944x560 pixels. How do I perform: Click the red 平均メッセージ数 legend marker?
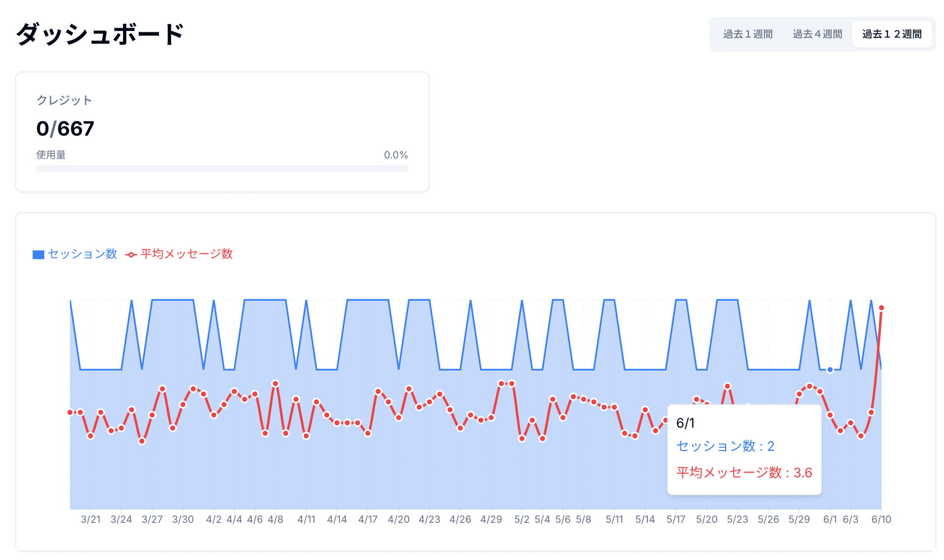click(131, 254)
